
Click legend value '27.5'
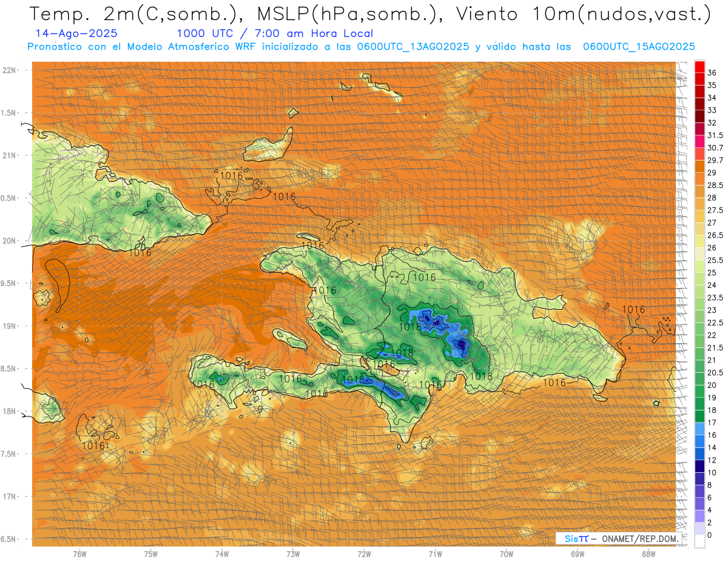click(x=715, y=210)
